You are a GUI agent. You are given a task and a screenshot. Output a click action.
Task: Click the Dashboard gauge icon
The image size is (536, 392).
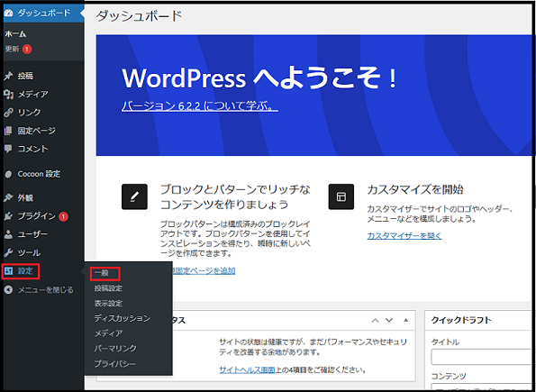point(8,14)
